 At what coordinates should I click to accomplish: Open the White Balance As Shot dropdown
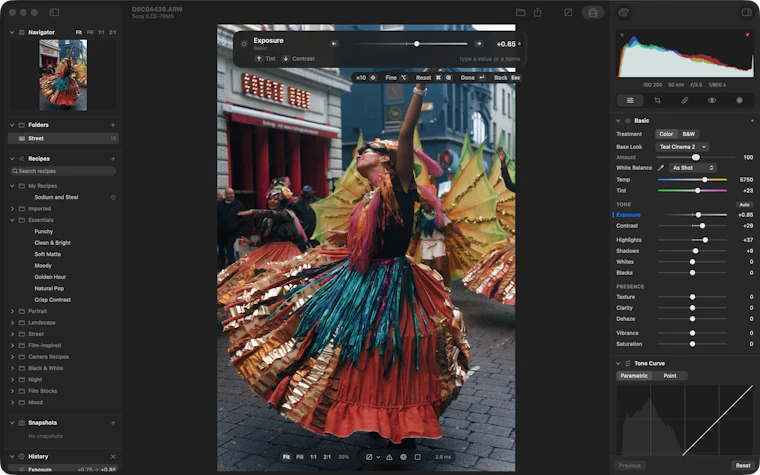[692, 168]
